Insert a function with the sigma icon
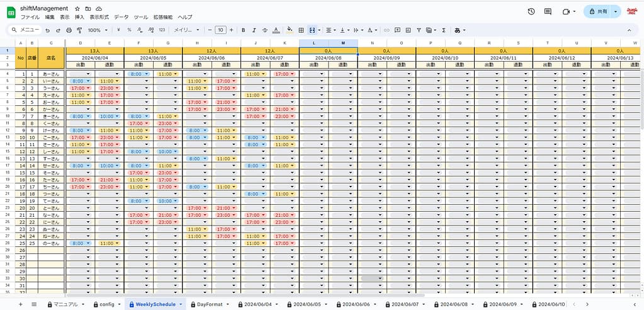 pos(444,30)
